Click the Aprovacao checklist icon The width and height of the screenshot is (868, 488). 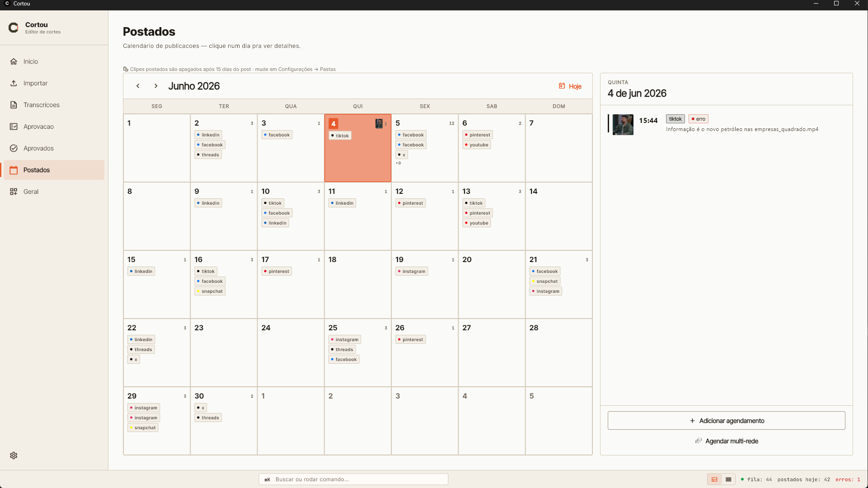(14, 127)
